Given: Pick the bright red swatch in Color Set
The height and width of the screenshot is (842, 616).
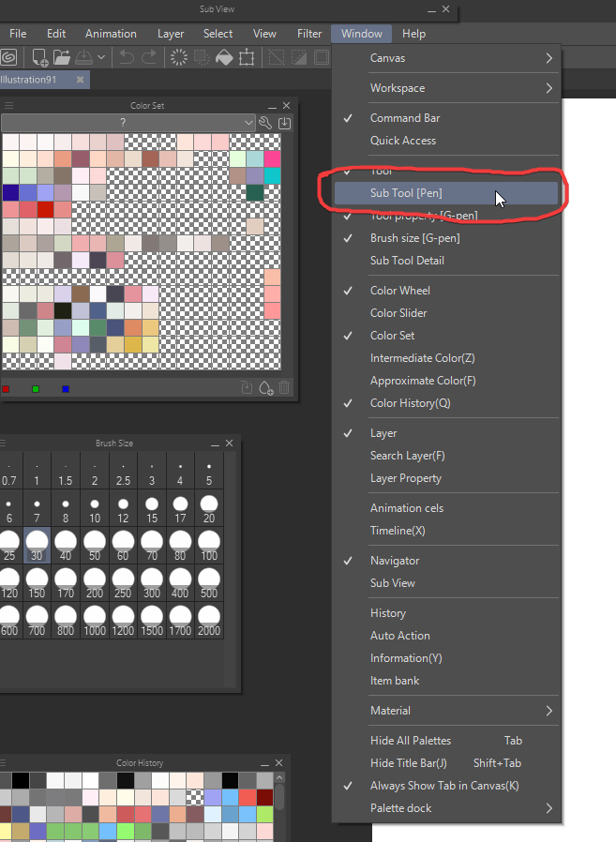Looking at the screenshot, I should pos(45,209).
